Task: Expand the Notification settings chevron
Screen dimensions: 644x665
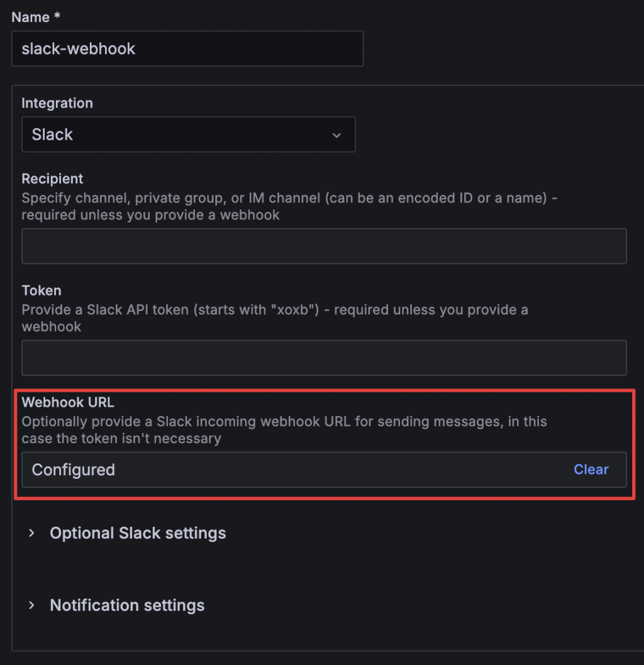Action: (x=31, y=606)
